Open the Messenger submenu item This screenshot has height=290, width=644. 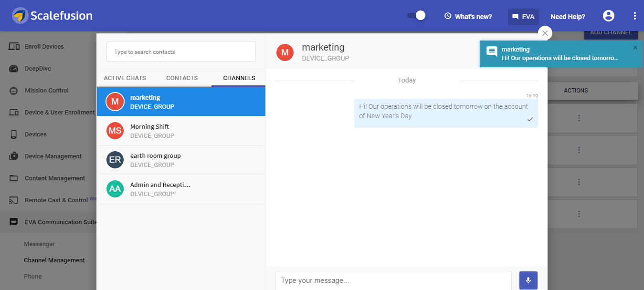tap(39, 244)
